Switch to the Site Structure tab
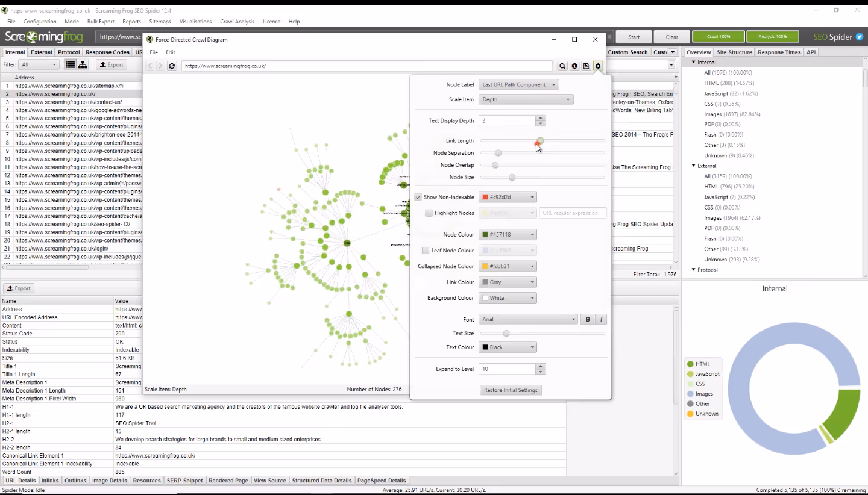Screen dimensions: 868x495 click(x=734, y=52)
